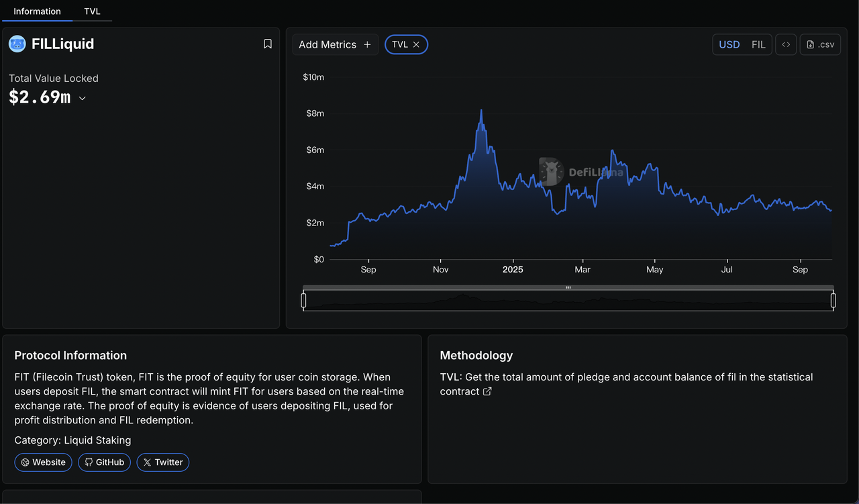The height and width of the screenshot is (504, 859).
Task: Open the FILLiquid Twitter link
Action: pos(163,462)
